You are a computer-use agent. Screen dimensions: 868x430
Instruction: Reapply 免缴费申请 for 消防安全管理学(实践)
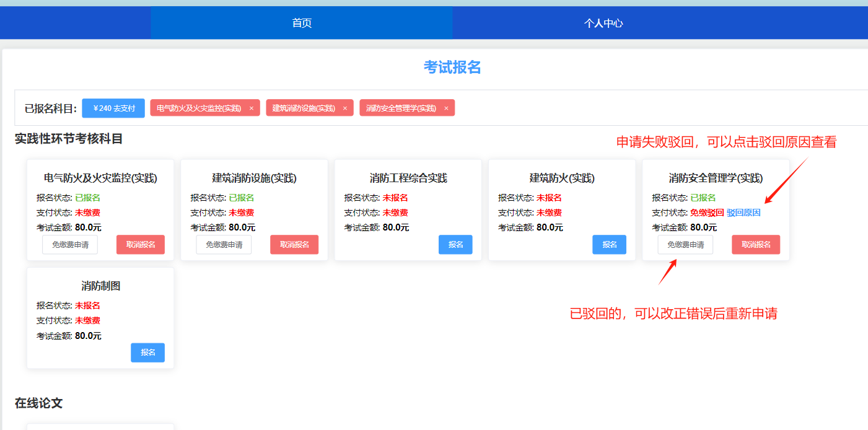pos(685,245)
